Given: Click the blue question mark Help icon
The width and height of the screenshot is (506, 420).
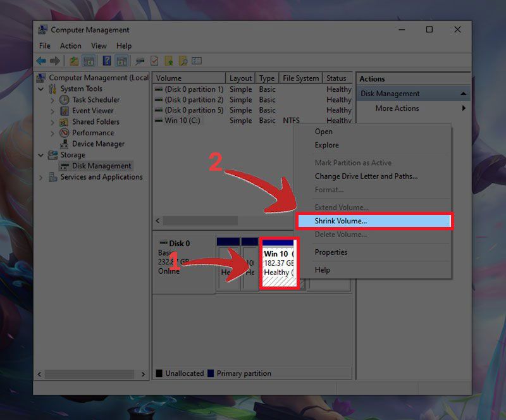Looking at the screenshot, I should [x=107, y=61].
